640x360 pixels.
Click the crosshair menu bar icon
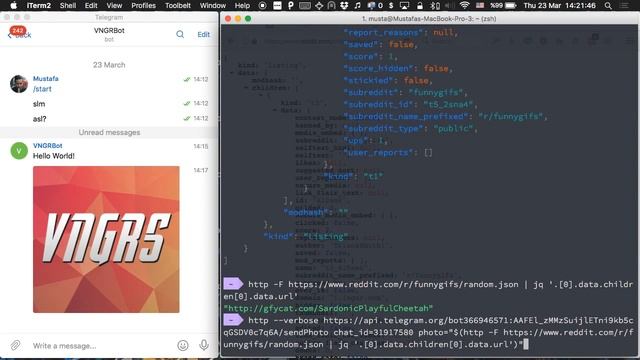319,5
